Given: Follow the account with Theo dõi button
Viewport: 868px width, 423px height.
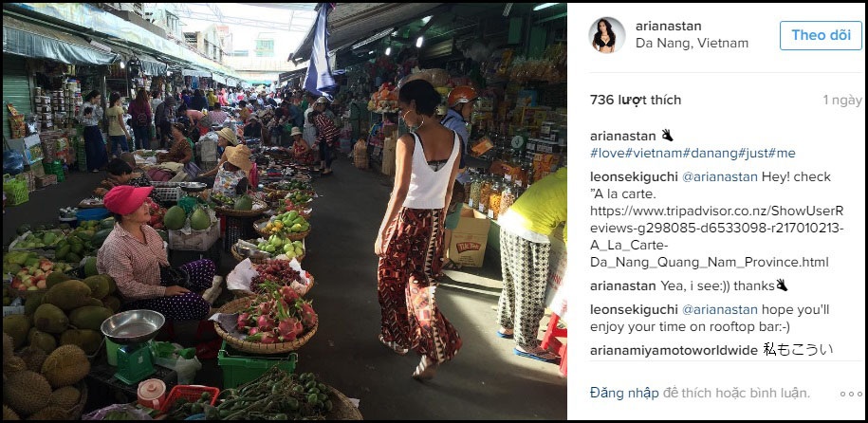Looking at the screenshot, I should [x=821, y=35].
